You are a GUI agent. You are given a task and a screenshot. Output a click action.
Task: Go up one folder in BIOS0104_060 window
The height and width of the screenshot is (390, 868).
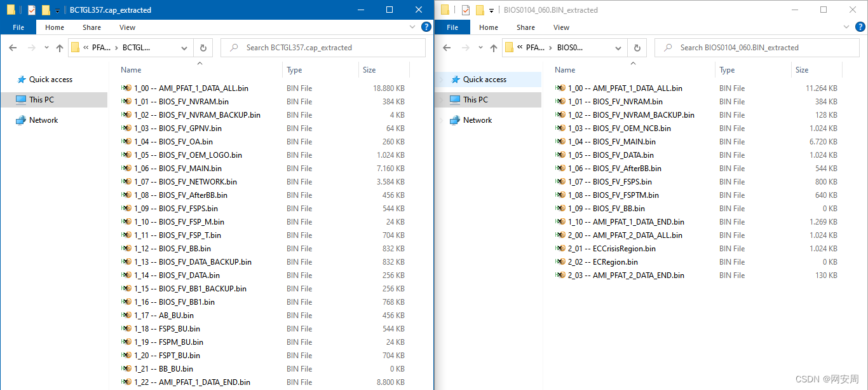[494, 48]
